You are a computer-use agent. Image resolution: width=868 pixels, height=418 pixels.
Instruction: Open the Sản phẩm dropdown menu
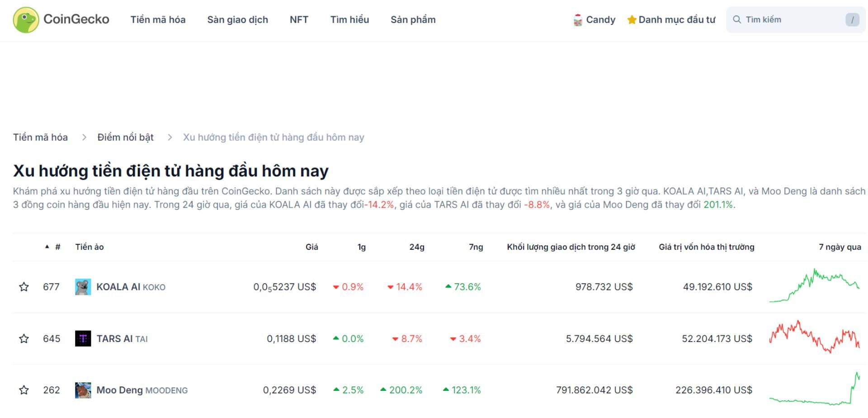(414, 19)
